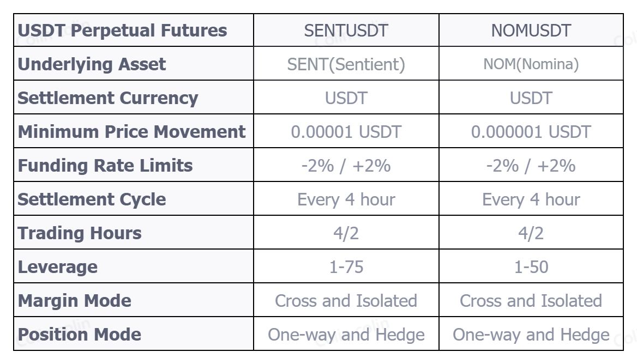
Task: Click the SENTUSDT column header
Action: [346, 31]
